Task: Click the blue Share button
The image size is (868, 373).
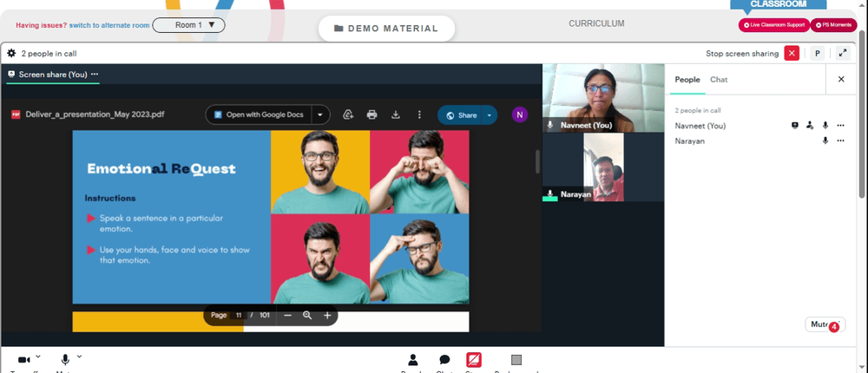Action: pos(461,115)
